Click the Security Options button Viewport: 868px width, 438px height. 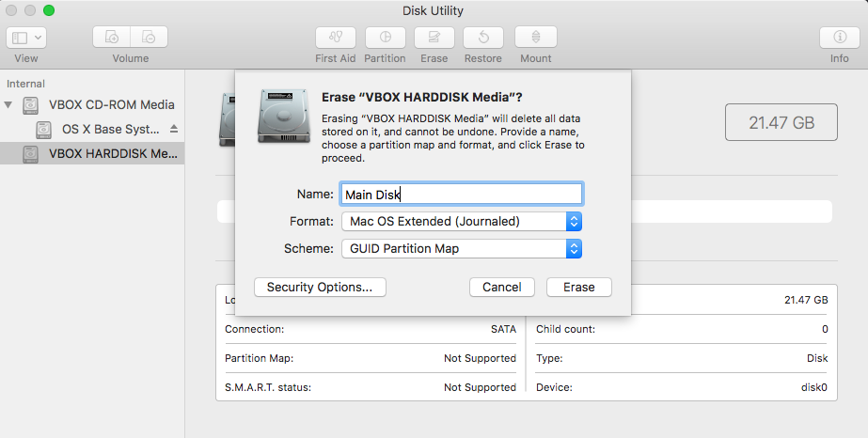click(x=320, y=287)
